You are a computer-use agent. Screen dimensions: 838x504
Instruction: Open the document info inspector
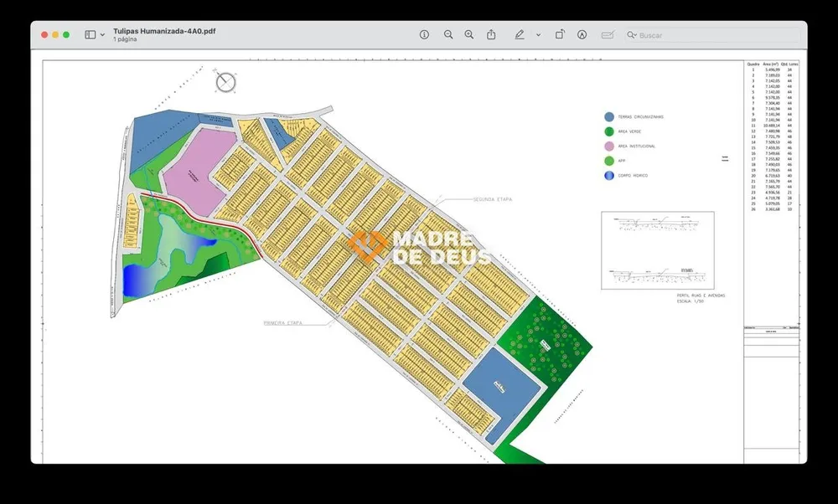[x=424, y=34]
